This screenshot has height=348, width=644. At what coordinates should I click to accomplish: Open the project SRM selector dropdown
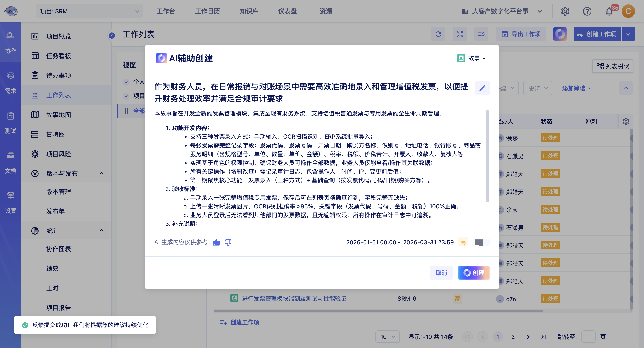pos(89,11)
